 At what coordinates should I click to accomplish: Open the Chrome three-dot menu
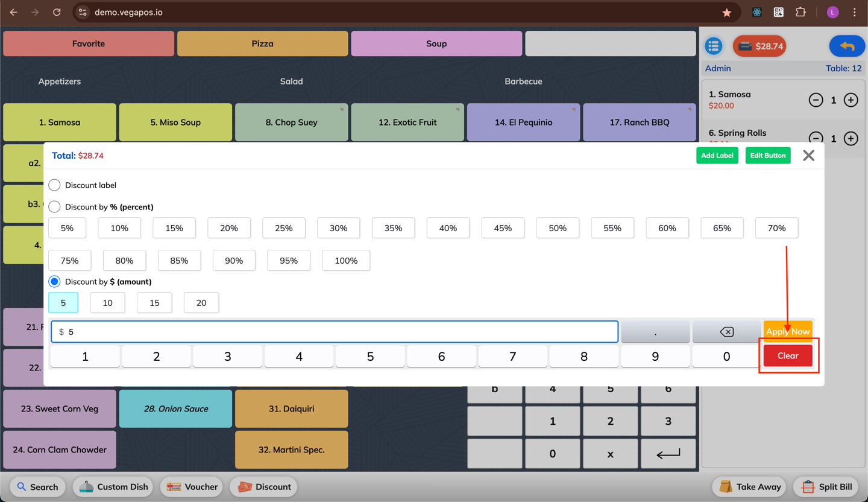[x=854, y=12]
